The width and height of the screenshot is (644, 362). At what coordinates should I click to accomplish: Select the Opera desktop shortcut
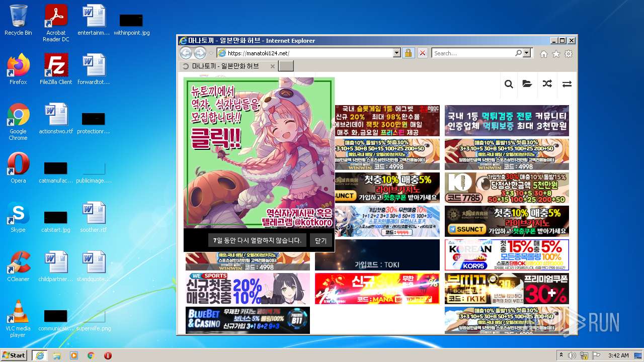(18, 168)
